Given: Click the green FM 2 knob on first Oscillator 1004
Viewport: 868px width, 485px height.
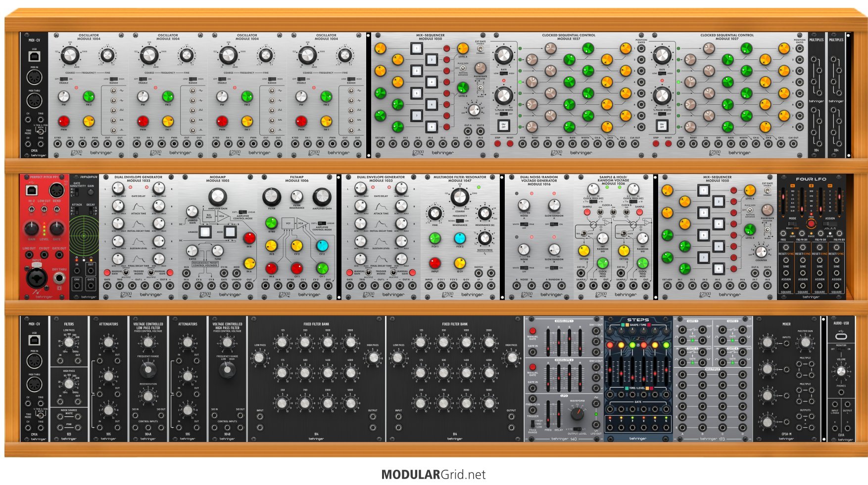Looking at the screenshot, I should [89, 96].
